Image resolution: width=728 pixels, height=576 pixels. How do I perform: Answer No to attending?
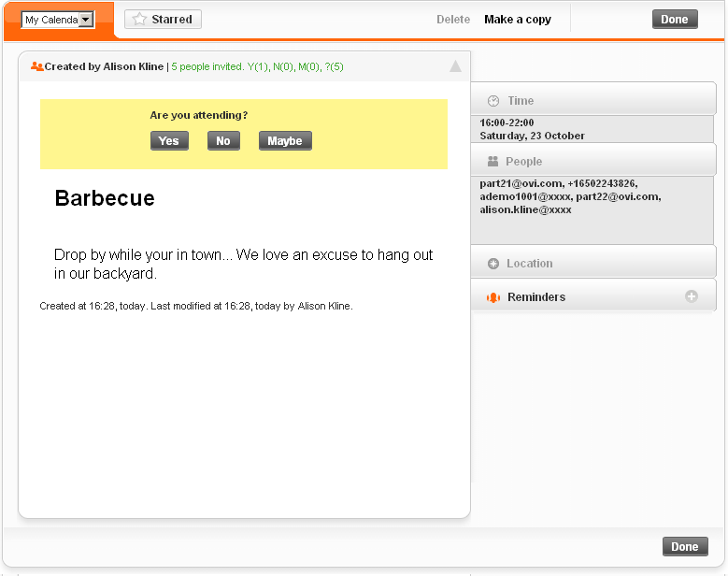223,141
